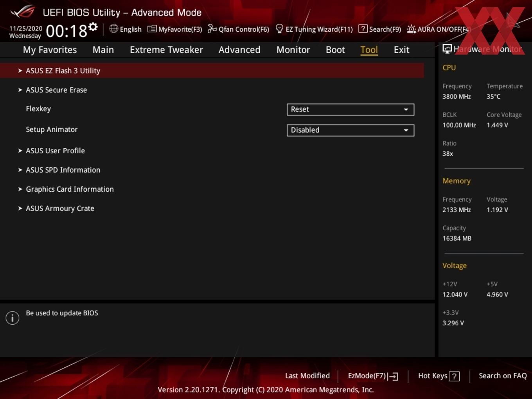Click the Hardware Monitor screen icon

click(x=447, y=49)
